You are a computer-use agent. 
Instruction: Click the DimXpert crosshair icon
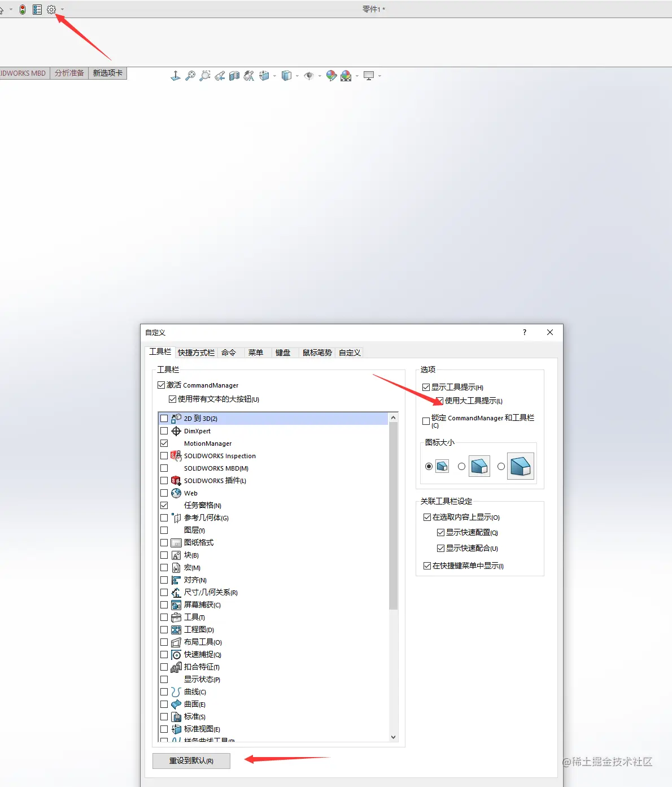[176, 431]
